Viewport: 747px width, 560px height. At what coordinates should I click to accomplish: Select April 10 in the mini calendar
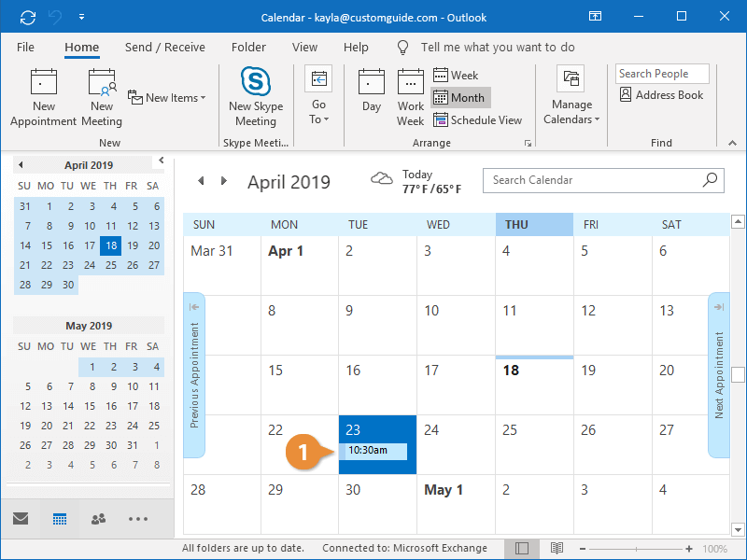pyautogui.click(x=90, y=226)
